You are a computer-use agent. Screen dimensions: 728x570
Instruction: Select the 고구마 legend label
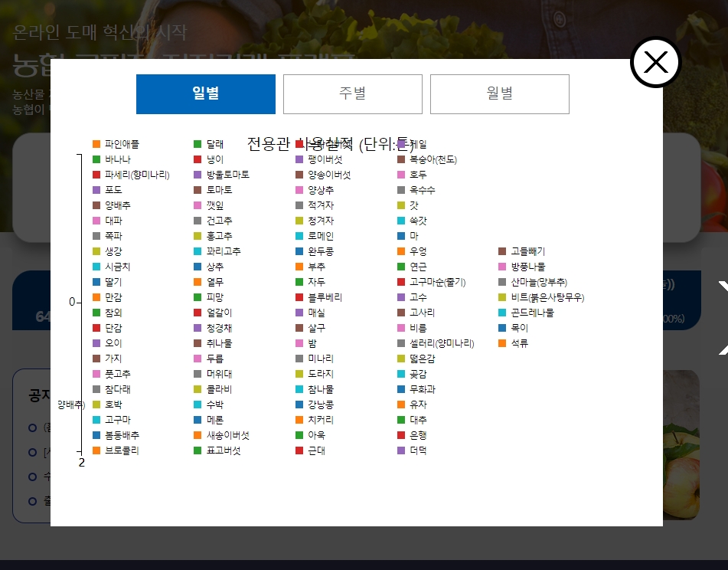tap(117, 420)
